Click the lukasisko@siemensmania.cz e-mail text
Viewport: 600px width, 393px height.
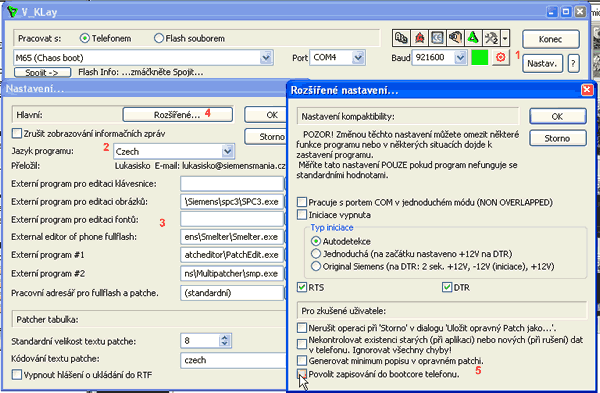point(234,166)
